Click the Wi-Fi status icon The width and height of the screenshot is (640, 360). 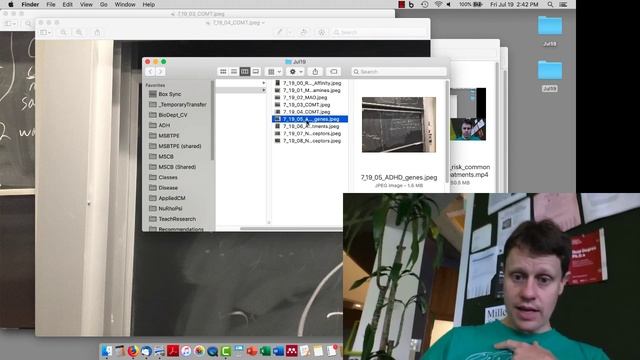(438, 4)
